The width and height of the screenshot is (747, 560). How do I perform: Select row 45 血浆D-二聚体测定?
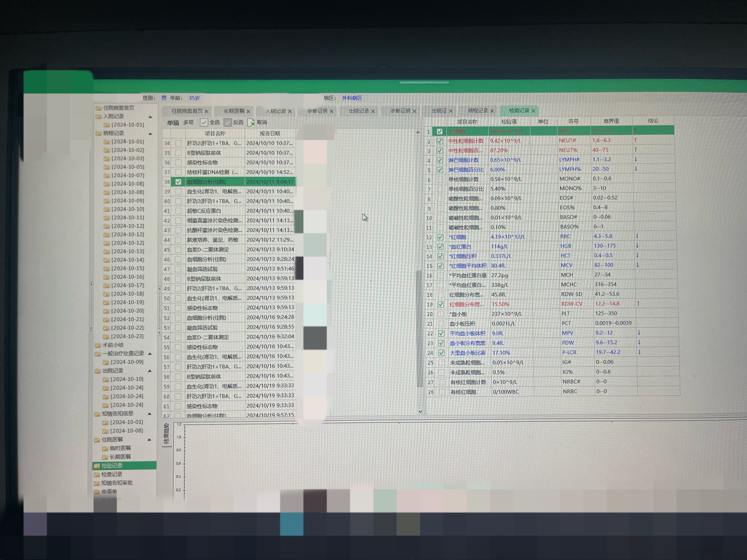(x=229, y=250)
